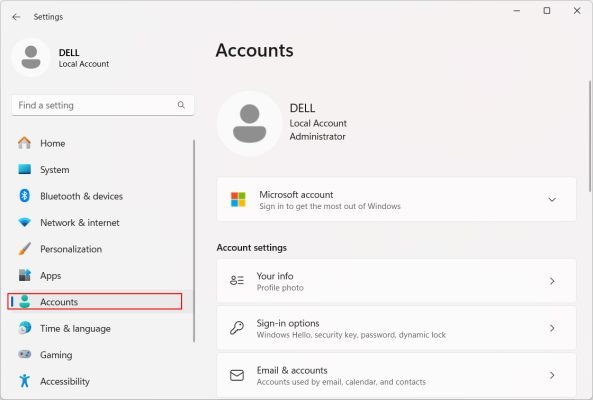Expand the Microsoft account chevron
Viewport: 593px width, 400px height.
click(552, 199)
